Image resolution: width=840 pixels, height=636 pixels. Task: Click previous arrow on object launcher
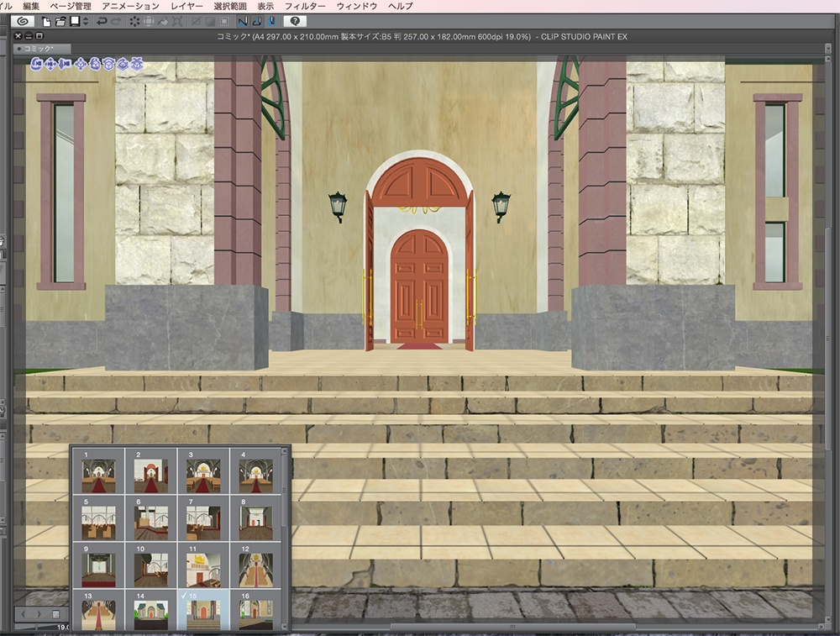pos(24,614)
